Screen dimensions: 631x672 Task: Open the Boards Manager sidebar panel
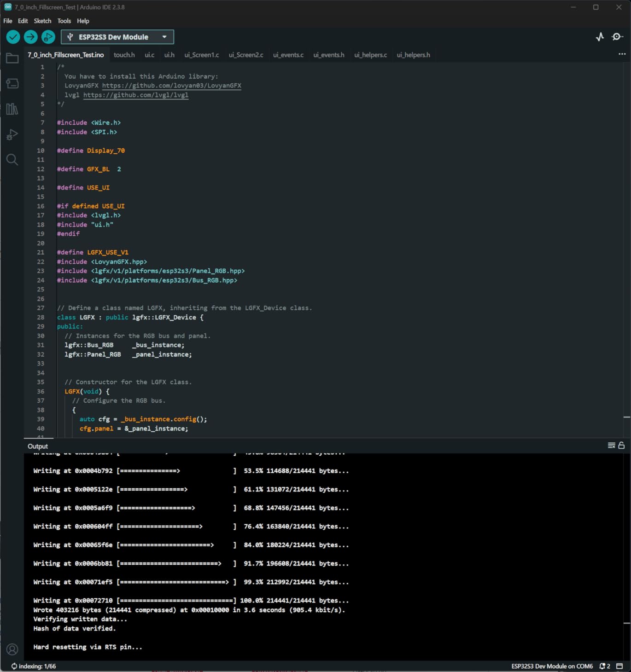tap(12, 83)
